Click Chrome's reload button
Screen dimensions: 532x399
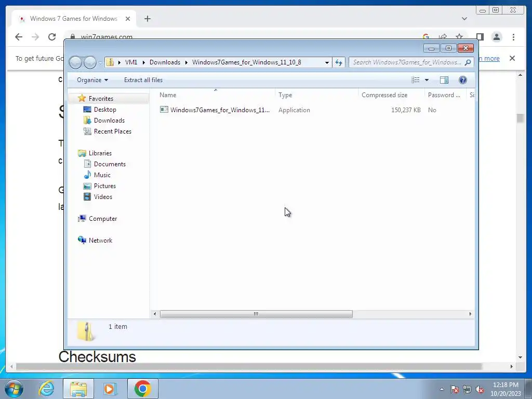52,37
